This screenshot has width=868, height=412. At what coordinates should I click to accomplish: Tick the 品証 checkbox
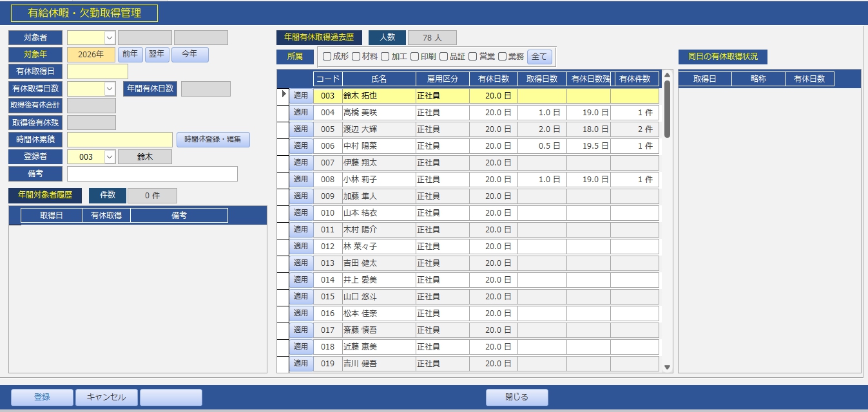[x=443, y=57]
